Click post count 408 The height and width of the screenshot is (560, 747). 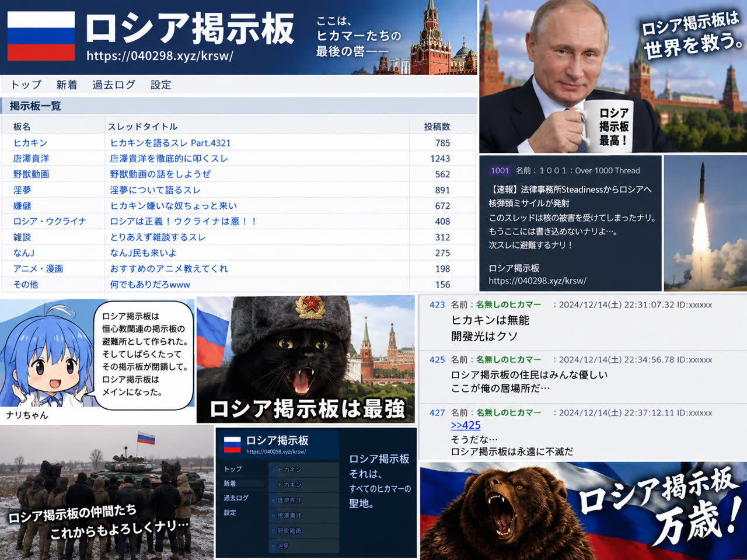tap(442, 222)
